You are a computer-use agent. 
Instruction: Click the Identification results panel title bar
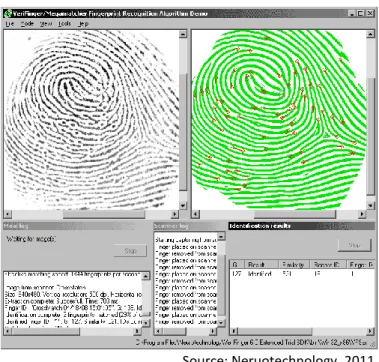tap(302, 226)
